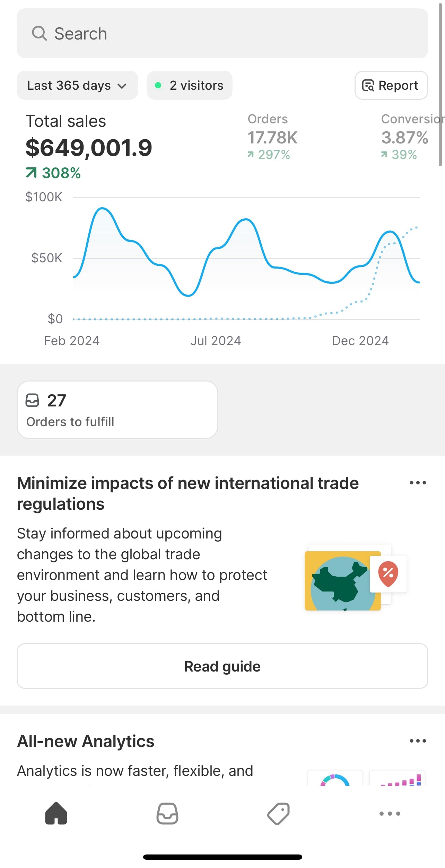
Task: Click the chevron next to Last 365 days
Action: 122,86
